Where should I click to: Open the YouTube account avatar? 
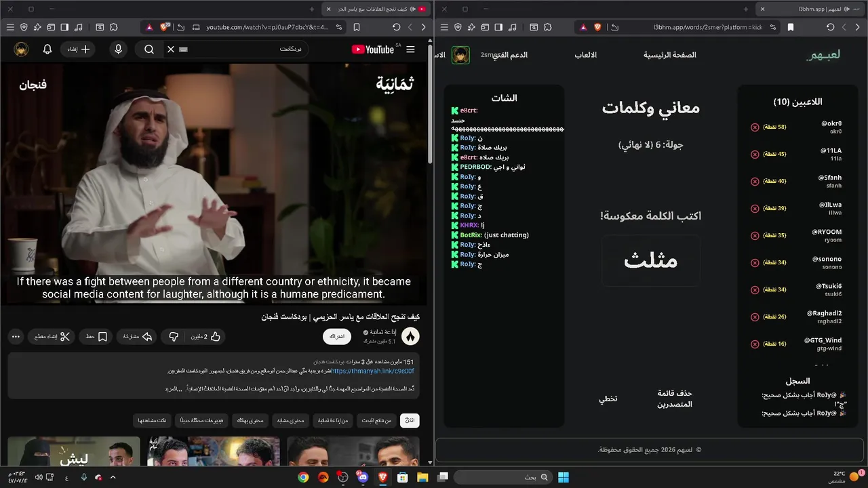pos(22,49)
